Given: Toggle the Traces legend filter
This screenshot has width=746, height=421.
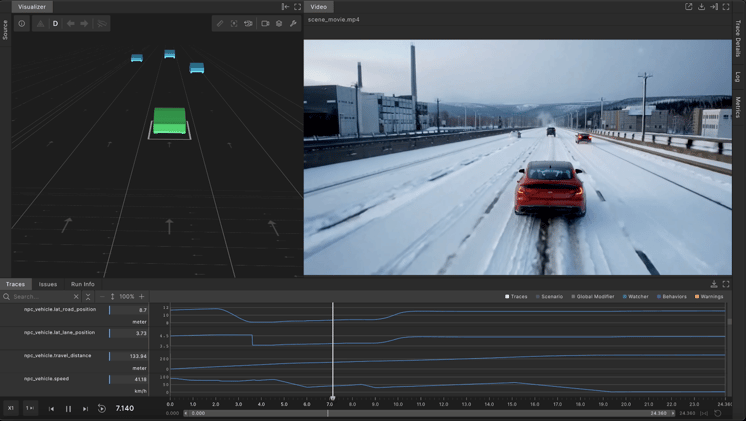Looking at the screenshot, I should point(516,296).
